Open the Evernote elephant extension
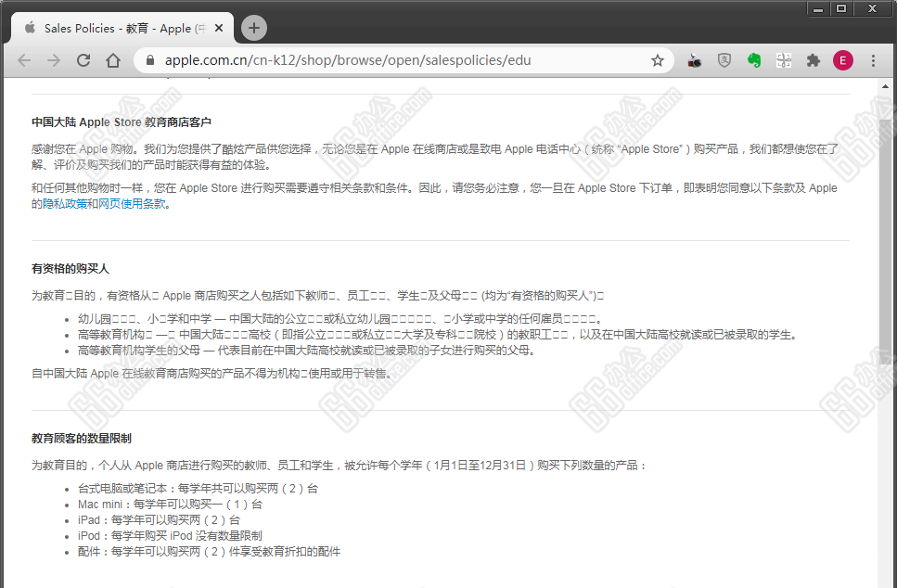This screenshot has height=588, width=897. click(x=754, y=60)
